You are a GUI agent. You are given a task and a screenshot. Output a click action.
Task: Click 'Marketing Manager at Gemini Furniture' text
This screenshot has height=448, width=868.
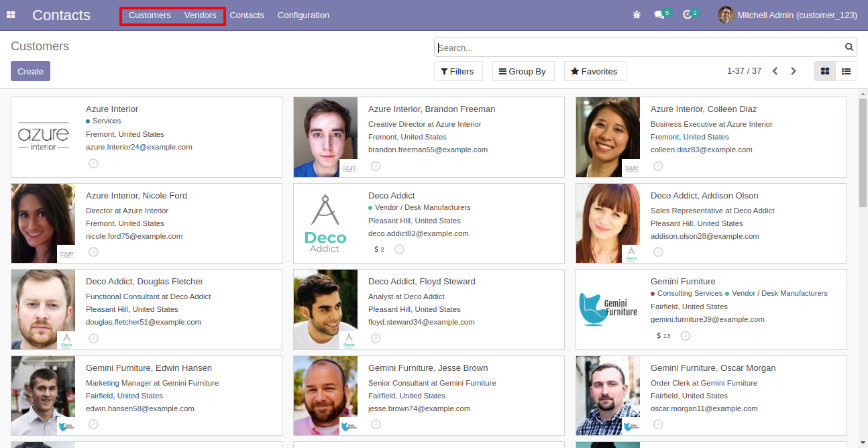[152, 383]
